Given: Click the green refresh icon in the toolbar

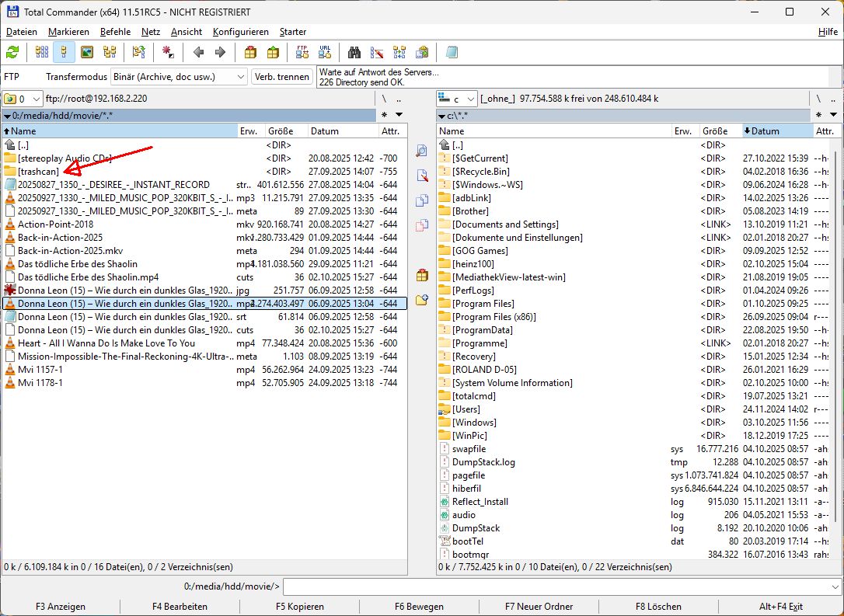Looking at the screenshot, I should coord(12,53).
